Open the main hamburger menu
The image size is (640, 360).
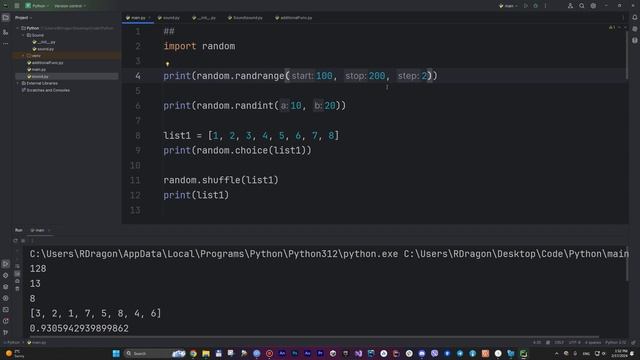(x=17, y=6)
